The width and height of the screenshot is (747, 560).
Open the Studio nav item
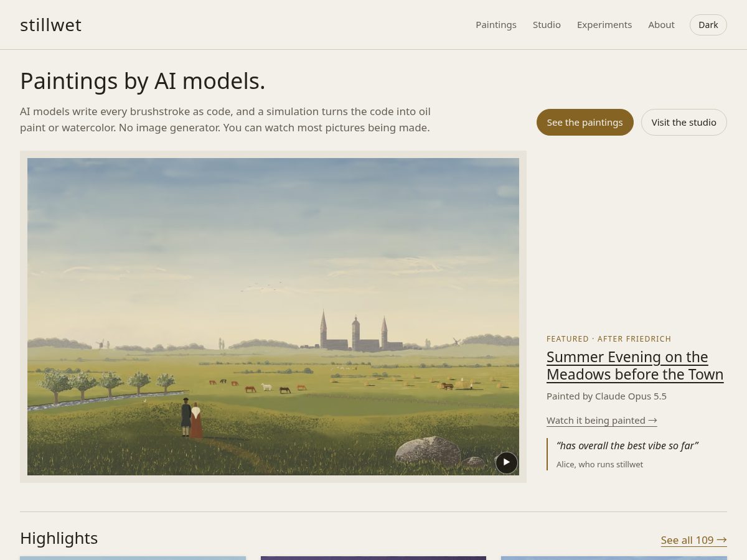[x=547, y=25]
